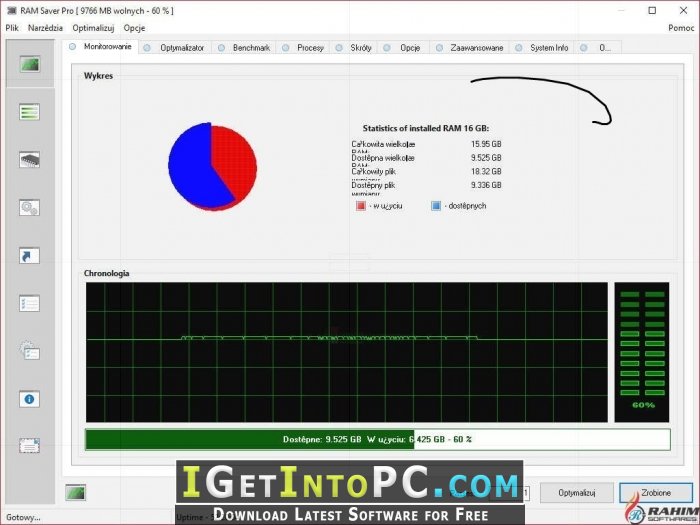Open the Procesy tab
The image size is (700, 525).
pyautogui.click(x=304, y=47)
